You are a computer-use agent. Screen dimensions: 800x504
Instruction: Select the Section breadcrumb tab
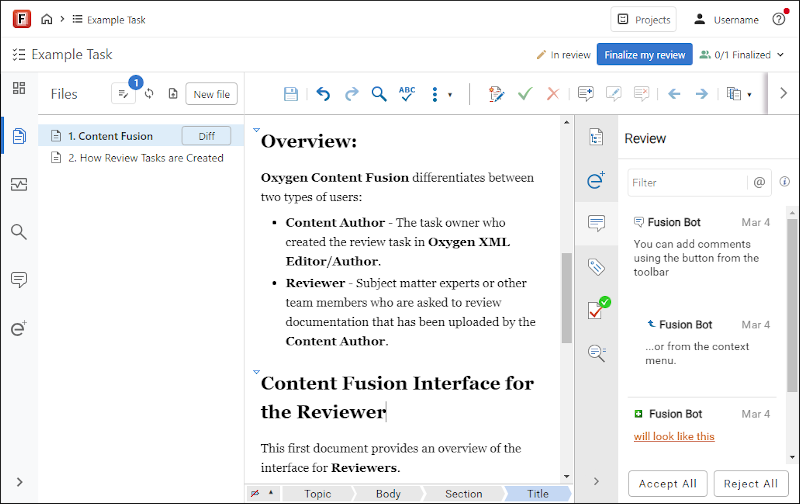tap(462, 494)
